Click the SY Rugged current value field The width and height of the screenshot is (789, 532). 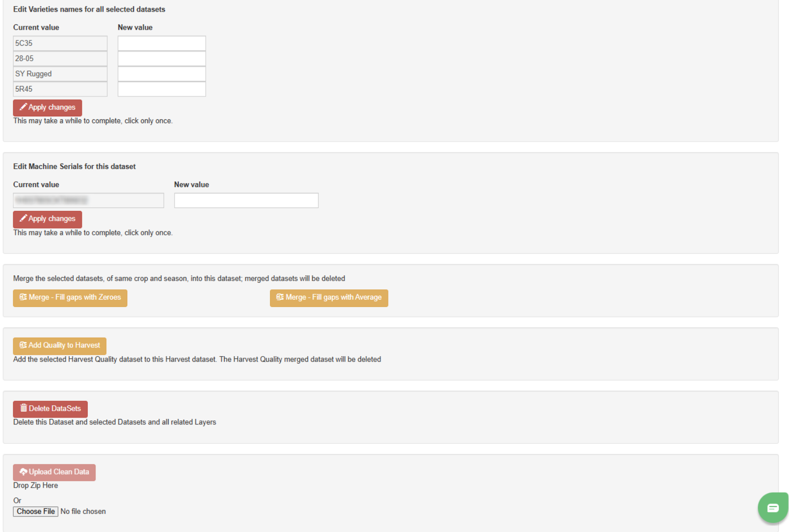pyautogui.click(x=60, y=74)
